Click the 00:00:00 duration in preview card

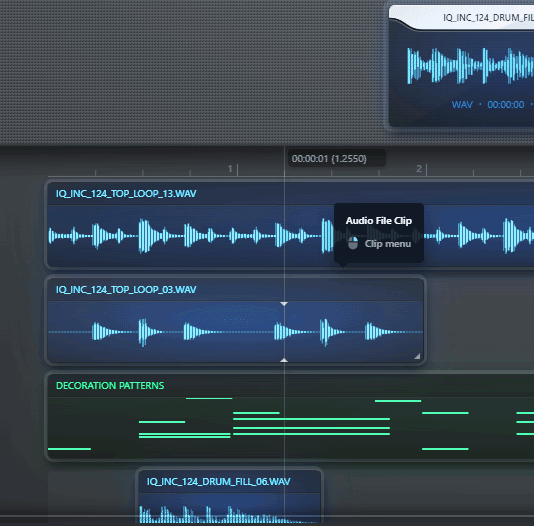coord(506,105)
